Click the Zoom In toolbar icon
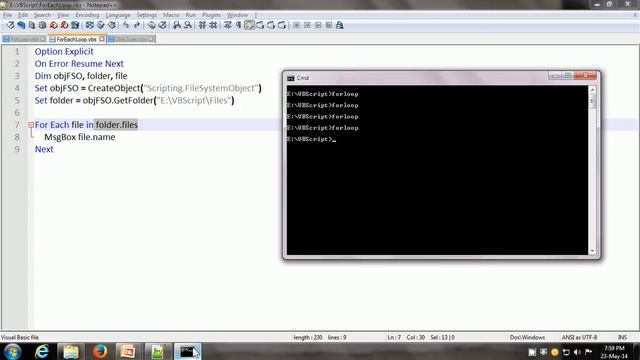This screenshot has width=640, height=360. pyautogui.click(x=177, y=25)
